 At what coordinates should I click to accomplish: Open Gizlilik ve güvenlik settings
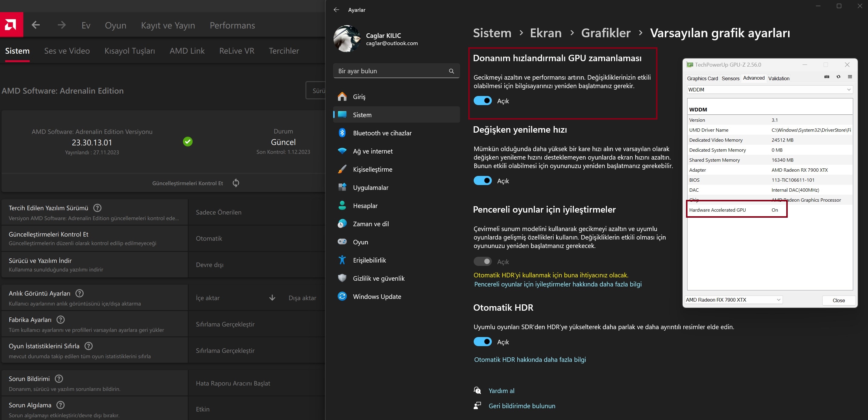(x=396, y=279)
